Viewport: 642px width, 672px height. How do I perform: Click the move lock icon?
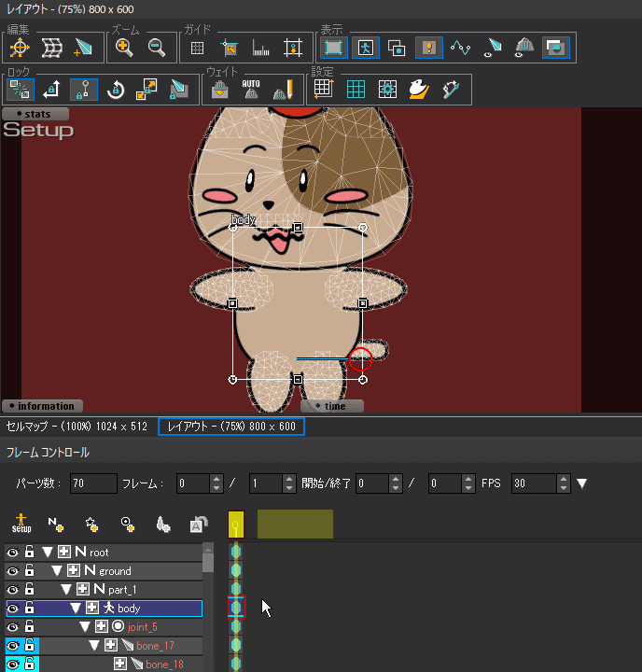coord(51,90)
